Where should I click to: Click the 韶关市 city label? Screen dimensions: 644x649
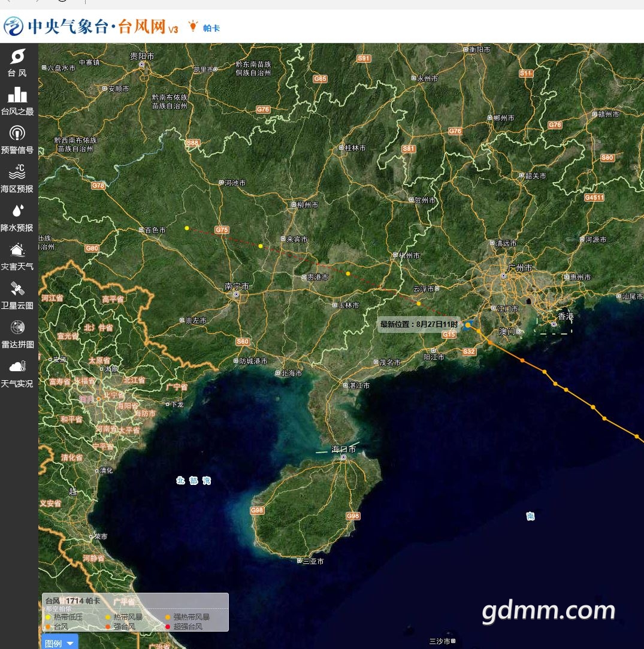pyautogui.click(x=536, y=176)
